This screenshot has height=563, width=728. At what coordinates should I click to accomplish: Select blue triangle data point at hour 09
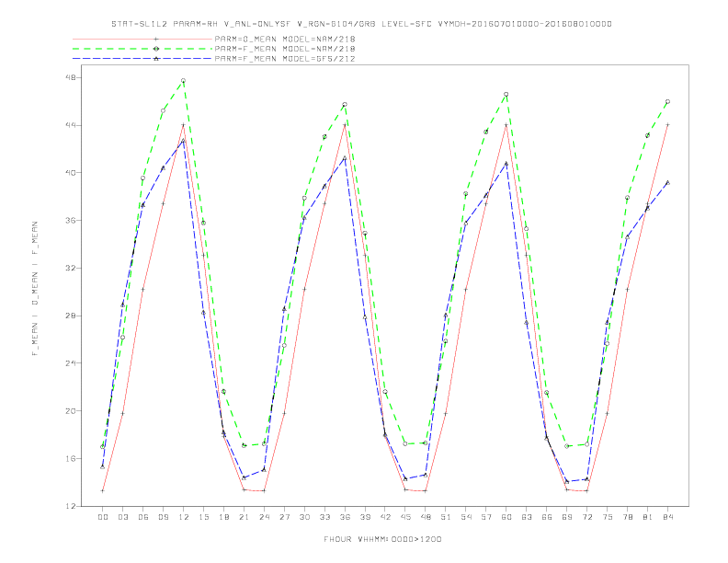(x=163, y=167)
